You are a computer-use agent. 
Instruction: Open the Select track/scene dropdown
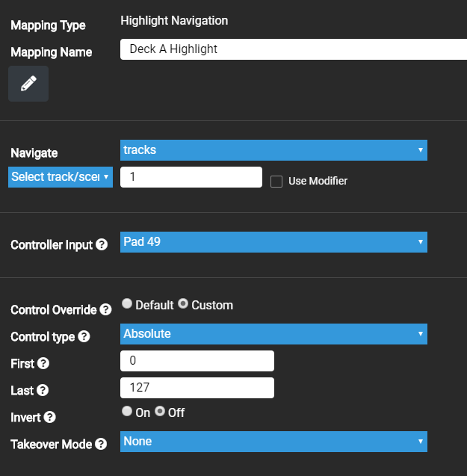click(x=61, y=177)
